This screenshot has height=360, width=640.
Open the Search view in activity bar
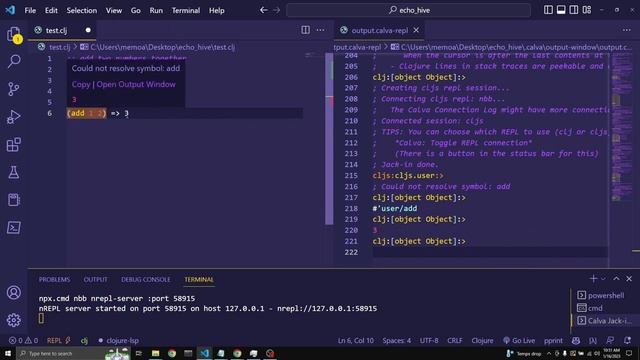pos(13,62)
